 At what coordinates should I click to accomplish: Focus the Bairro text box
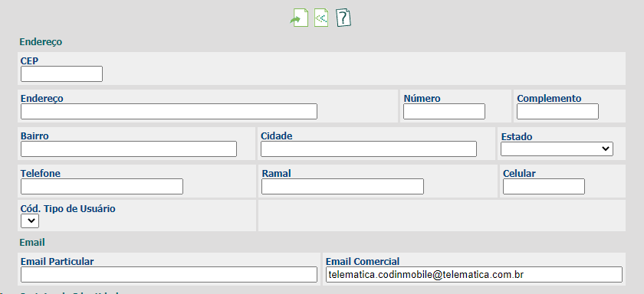pyautogui.click(x=129, y=149)
